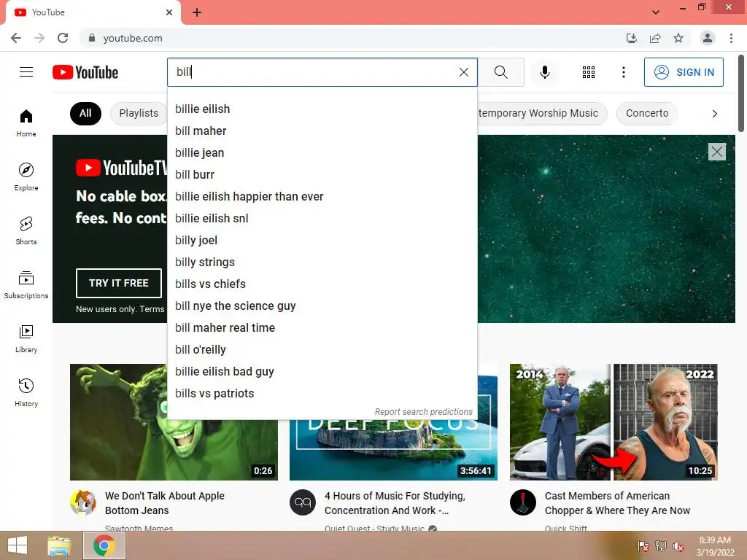The height and width of the screenshot is (560, 747).
Task: Click the magnifier search button
Action: [x=500, y=72]
